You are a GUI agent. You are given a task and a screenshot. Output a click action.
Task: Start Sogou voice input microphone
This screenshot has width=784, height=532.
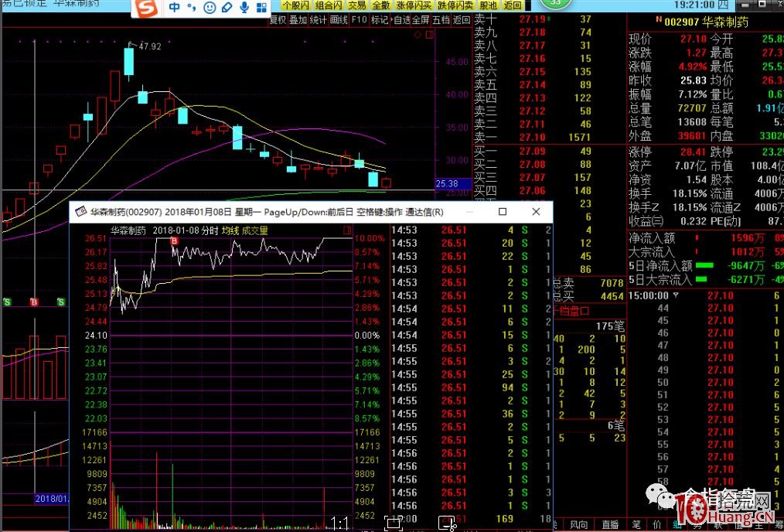click(244, 8)
